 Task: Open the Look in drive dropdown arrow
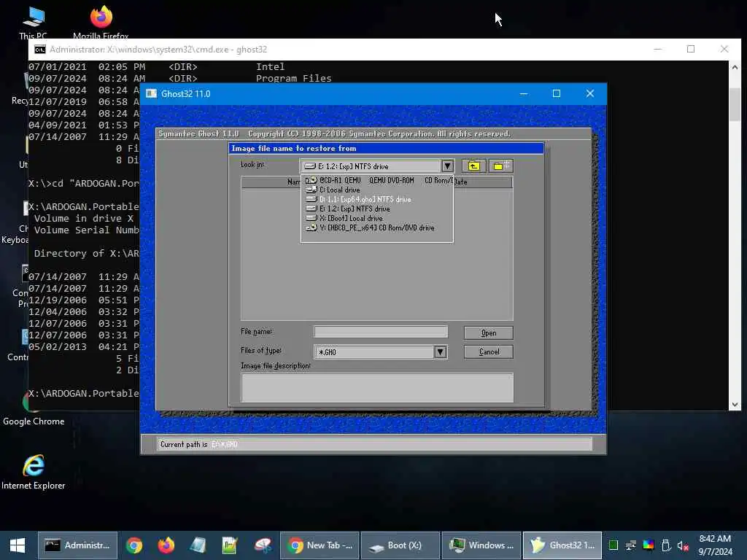(447, 166)
